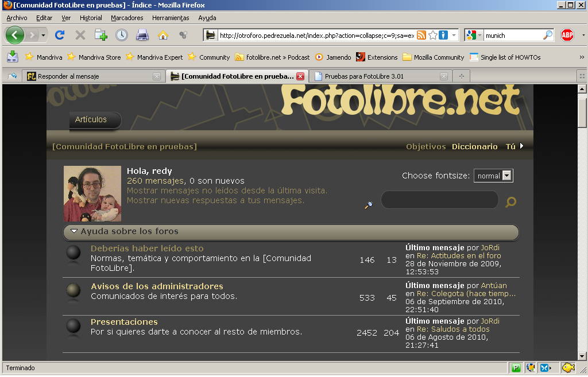Image resolution: width=588 pixels, height=377 pixels.
Task: Click Mostrar nuevas respuestas a tus mensajes
Action: click(x=215, y=200)
